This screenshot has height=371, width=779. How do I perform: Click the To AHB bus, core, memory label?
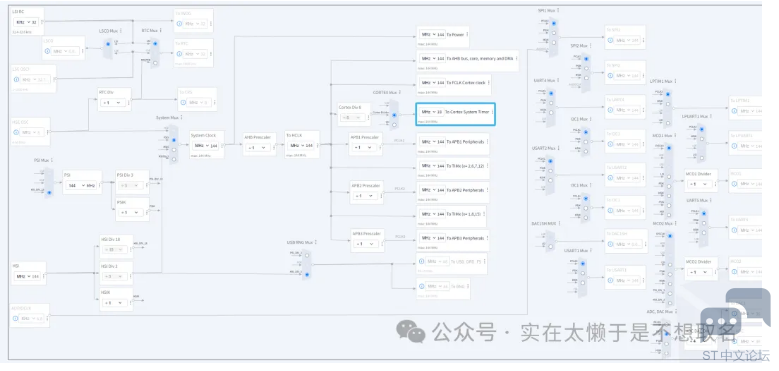click(x=479, y=59)
